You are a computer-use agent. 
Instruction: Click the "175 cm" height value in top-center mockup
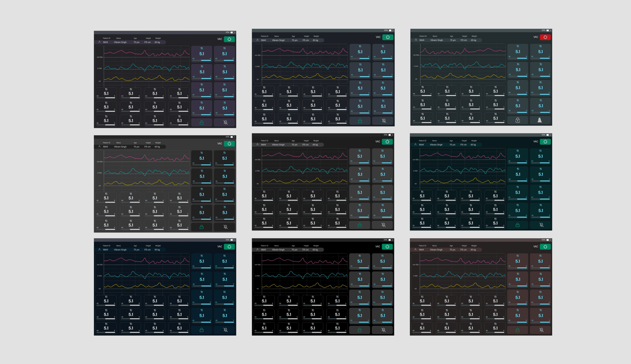(306, 40)
